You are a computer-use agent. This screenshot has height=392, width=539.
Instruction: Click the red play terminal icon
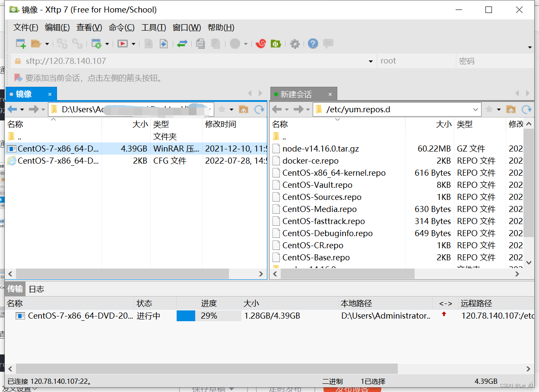(123, 44)
